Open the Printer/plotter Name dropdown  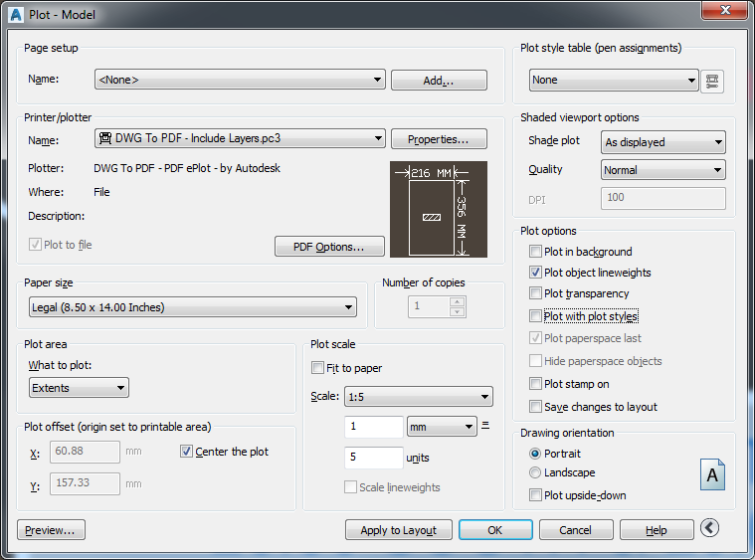click(x=240, y=138)
